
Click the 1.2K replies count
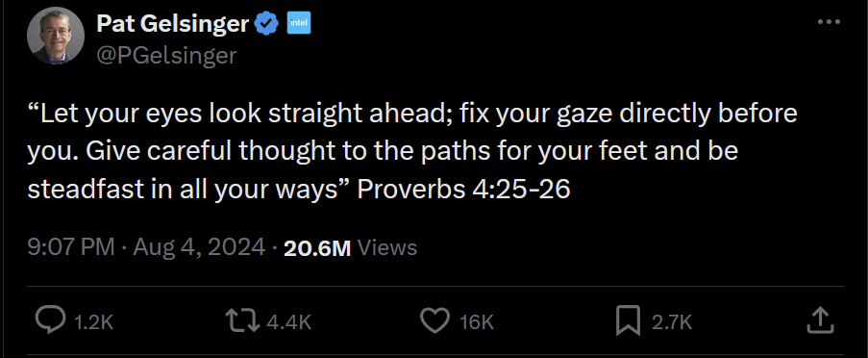click(x=93, y=322)
